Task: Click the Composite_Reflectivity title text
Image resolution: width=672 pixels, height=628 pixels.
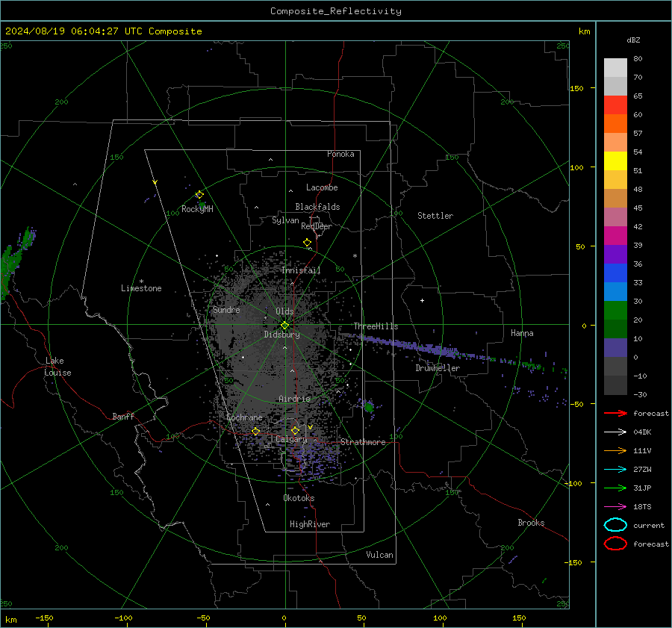Action: (x=335, y=11)
